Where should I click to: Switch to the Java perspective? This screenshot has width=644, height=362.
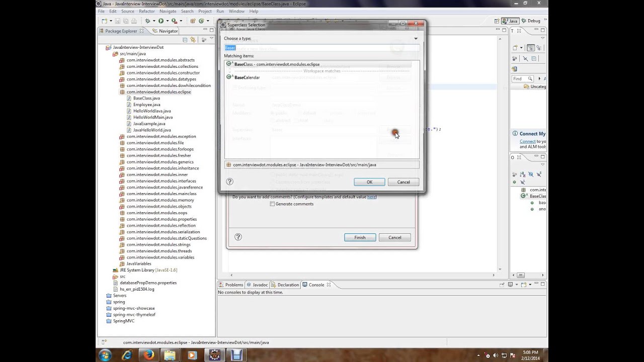click(x=510, y=21)
